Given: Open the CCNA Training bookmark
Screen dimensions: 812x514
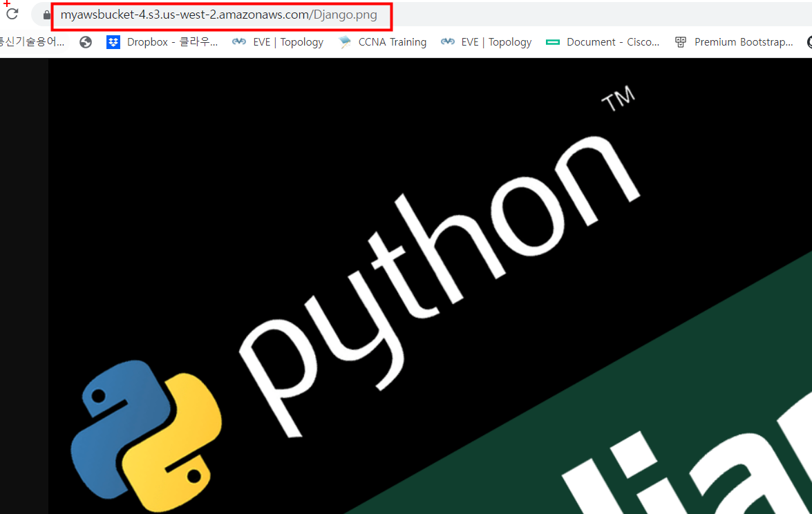Looking at the screenshot, I should 382,42.
